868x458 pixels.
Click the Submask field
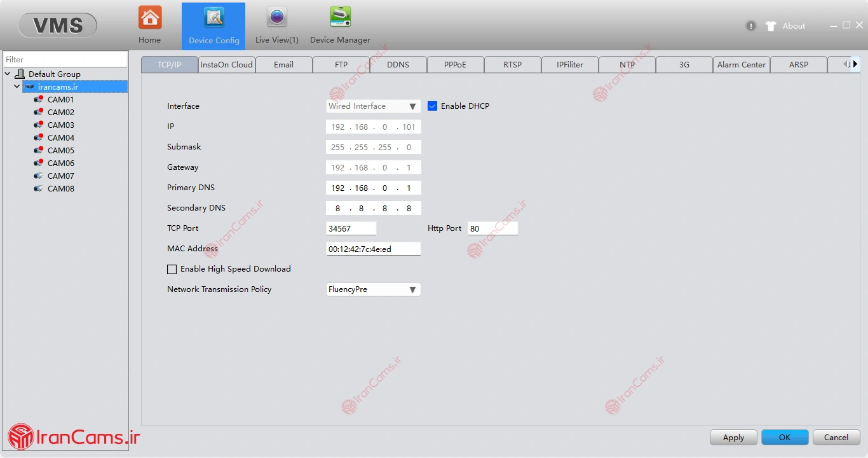[x=374, y=147]
